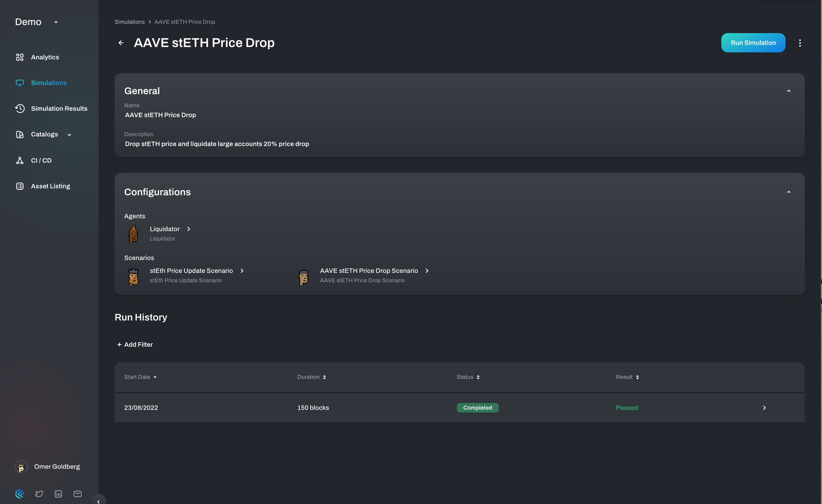Viewport: 822px width, 504px height.
Task: Collapse the General section
Action: pos(788,91)
